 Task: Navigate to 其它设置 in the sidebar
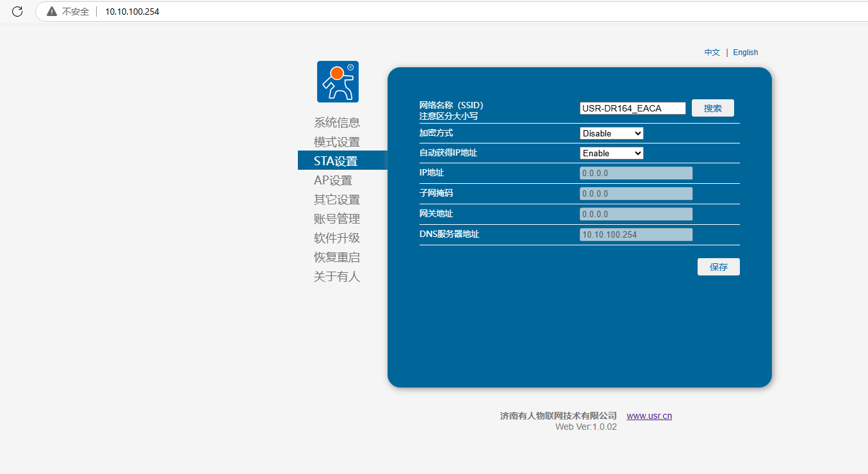click(x=337, y=200)
